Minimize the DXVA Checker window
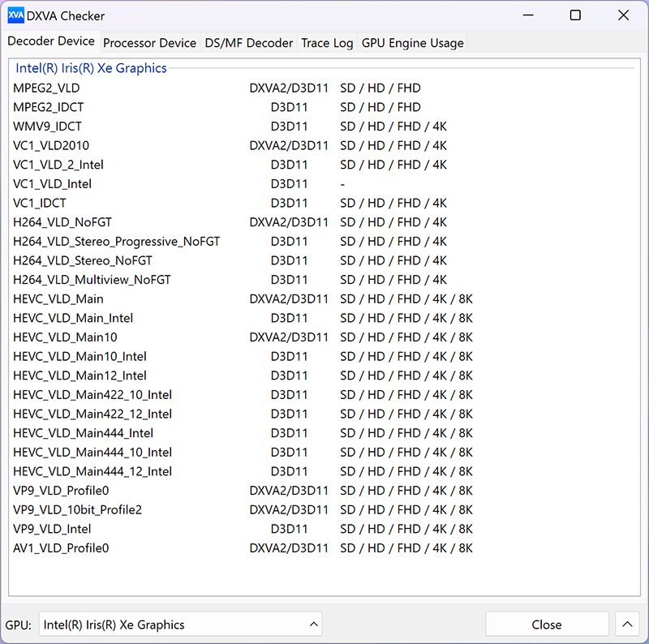This screenshot has width=649, height=644. [528, 15]
